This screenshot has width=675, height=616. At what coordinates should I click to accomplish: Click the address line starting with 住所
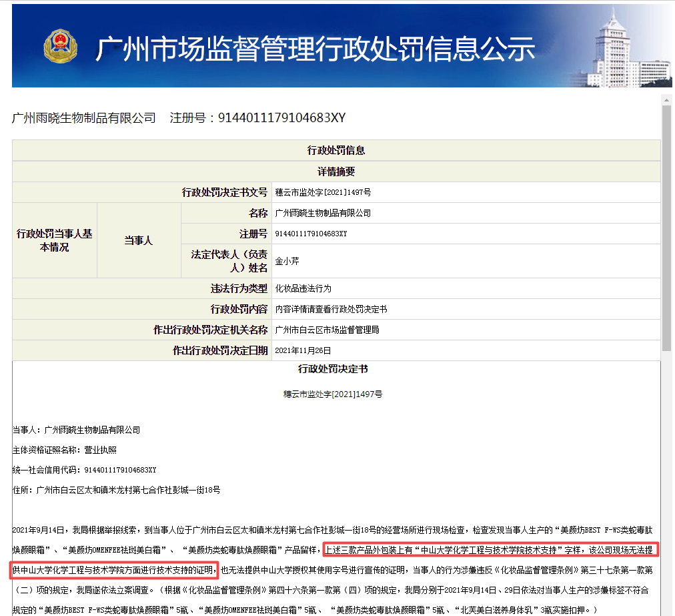pyautogui.click(x=116, y=490)
